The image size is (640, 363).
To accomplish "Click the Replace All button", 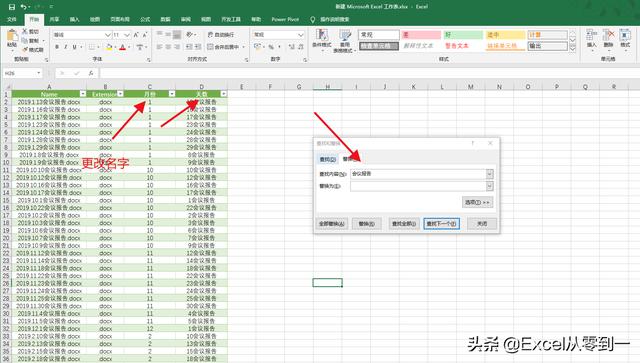I will click(331, 224).
